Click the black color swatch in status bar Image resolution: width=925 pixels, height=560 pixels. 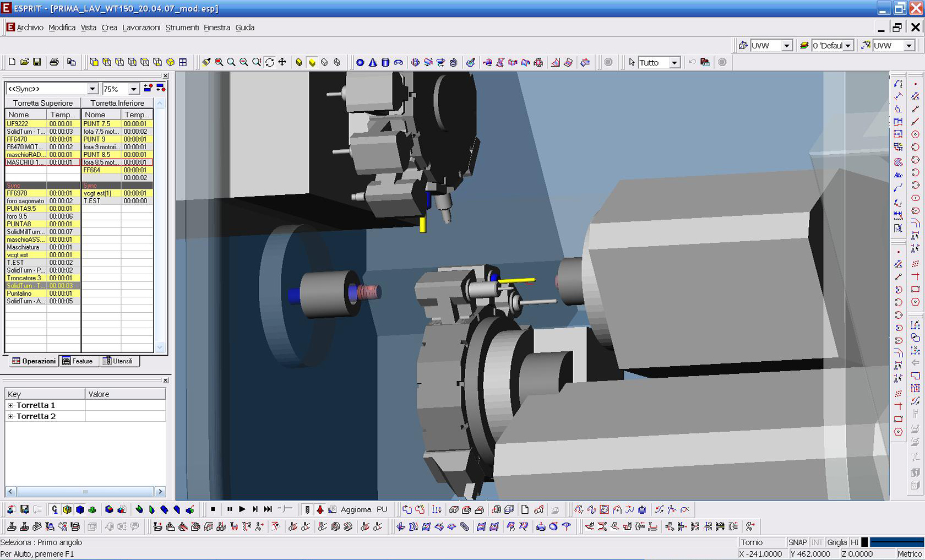[864, 542]
